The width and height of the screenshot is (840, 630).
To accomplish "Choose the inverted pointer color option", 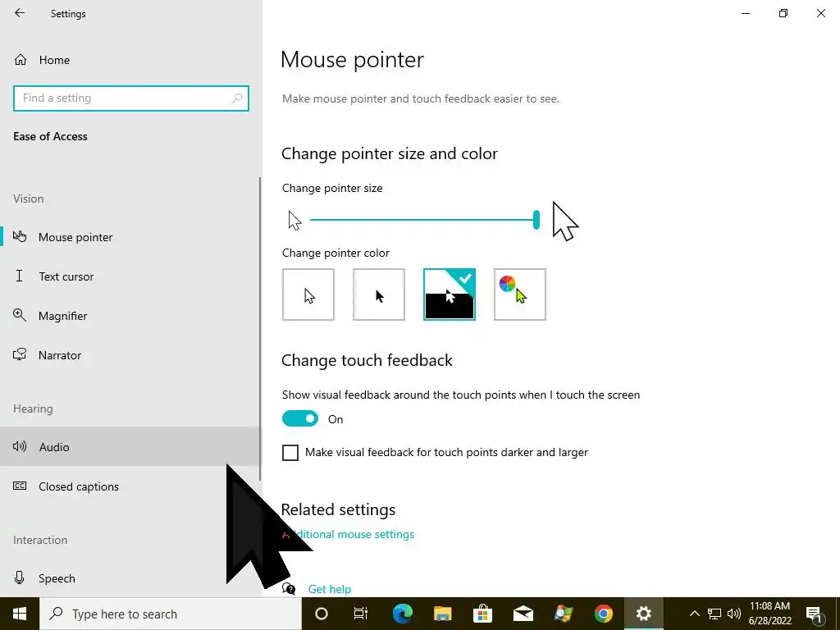I will [x=449, y=294].
